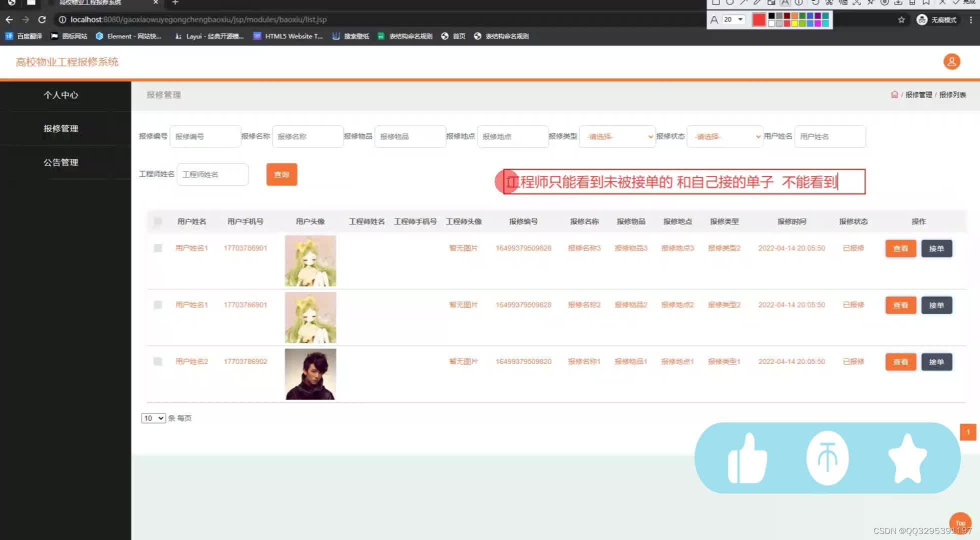The height and width of the screenshot is (540, 980).
Task: Open 个人中心 in the sidebar
Action: (x=60, y=95)
